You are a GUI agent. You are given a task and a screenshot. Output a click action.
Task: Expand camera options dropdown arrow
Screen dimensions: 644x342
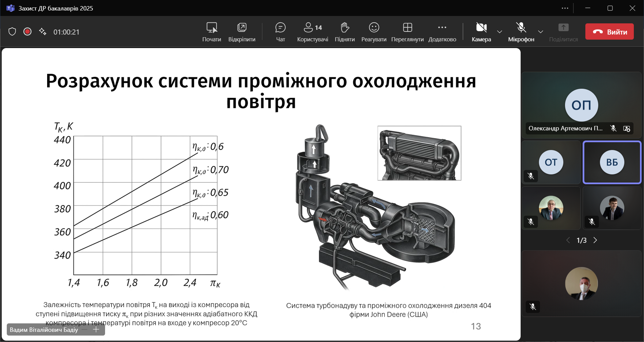point(500,32)
